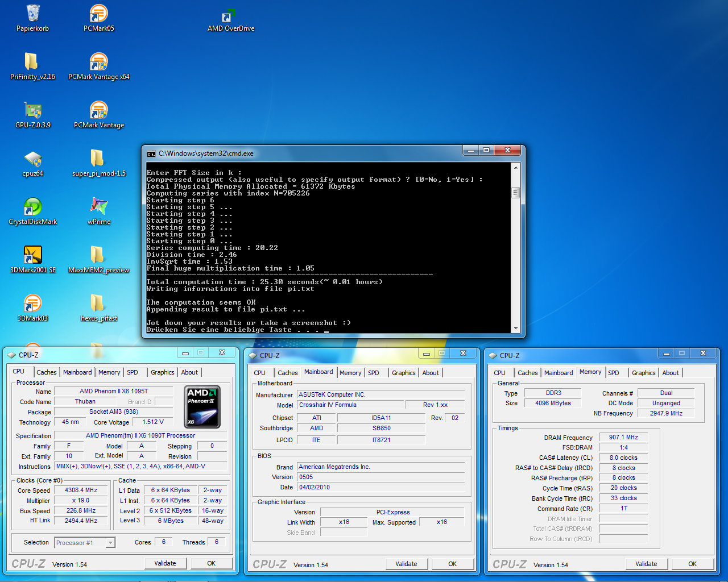Viewport: 728px width, 582px height.
Task: Click the Level 3 cache 6 MBytes value
Action: point(171,521)
